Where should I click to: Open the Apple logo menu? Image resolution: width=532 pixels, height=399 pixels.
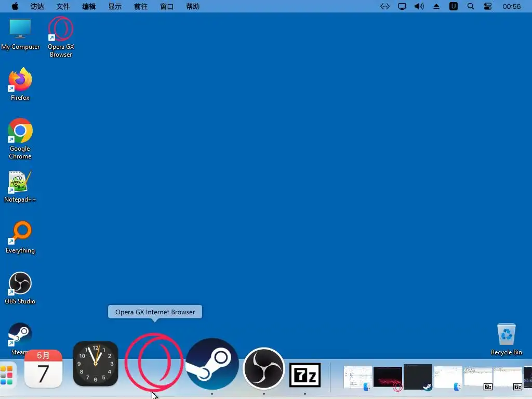click(15, 6)
